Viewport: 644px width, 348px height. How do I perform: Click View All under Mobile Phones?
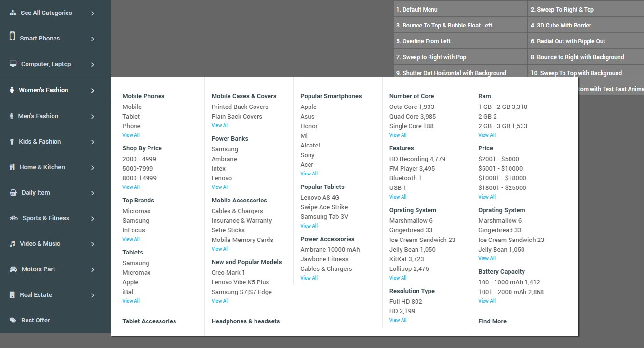131,135
